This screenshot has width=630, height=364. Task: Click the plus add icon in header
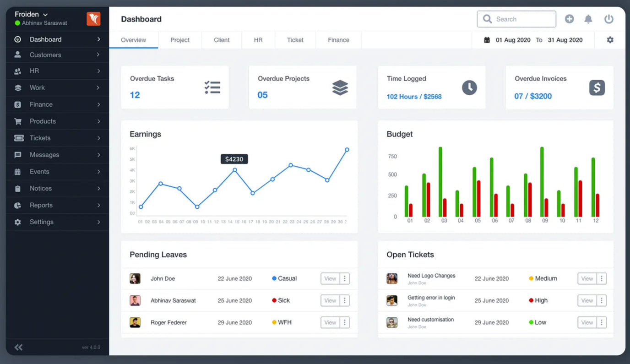(569, 19)
